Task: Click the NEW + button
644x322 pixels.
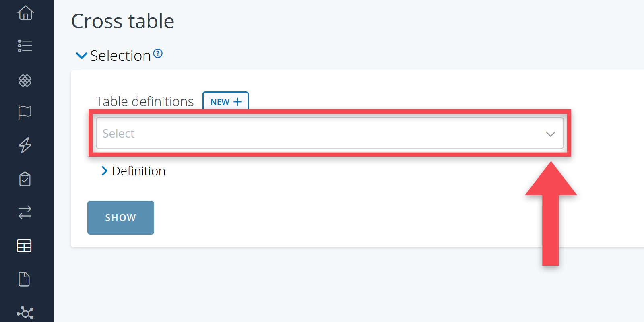Action: pyautogui.click(x=225, y=102)
